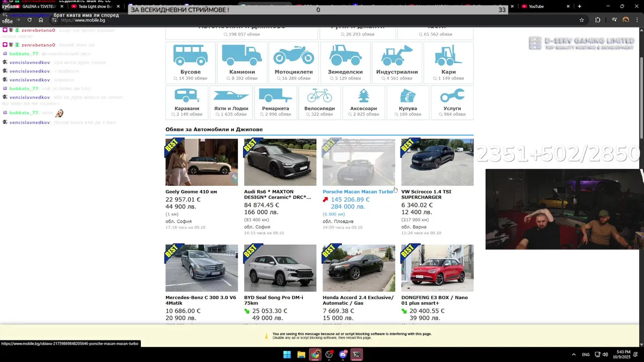The height and width of the screenshot is (362, 644).
Task: Open the Geely Geome 410 км listing title
Action: pyautogui.click(x=191, y=192)
